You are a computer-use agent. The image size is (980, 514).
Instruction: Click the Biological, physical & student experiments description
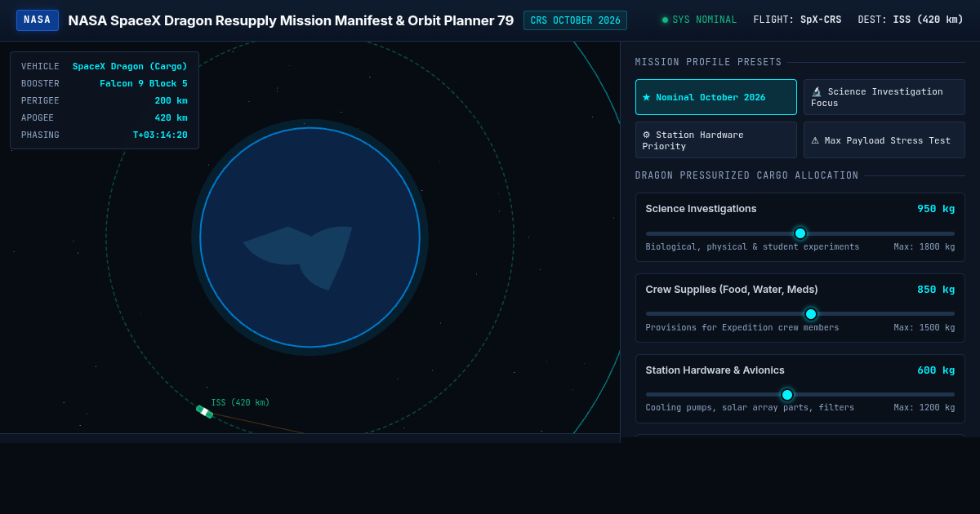752,247
